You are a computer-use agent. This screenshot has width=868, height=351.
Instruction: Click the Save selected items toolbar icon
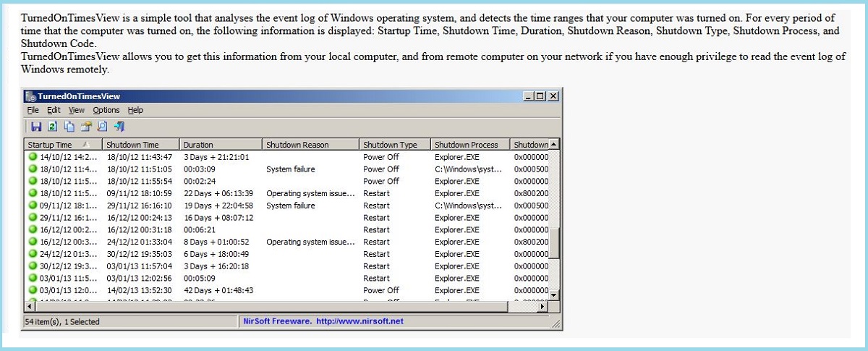click(x=35, y=127)
